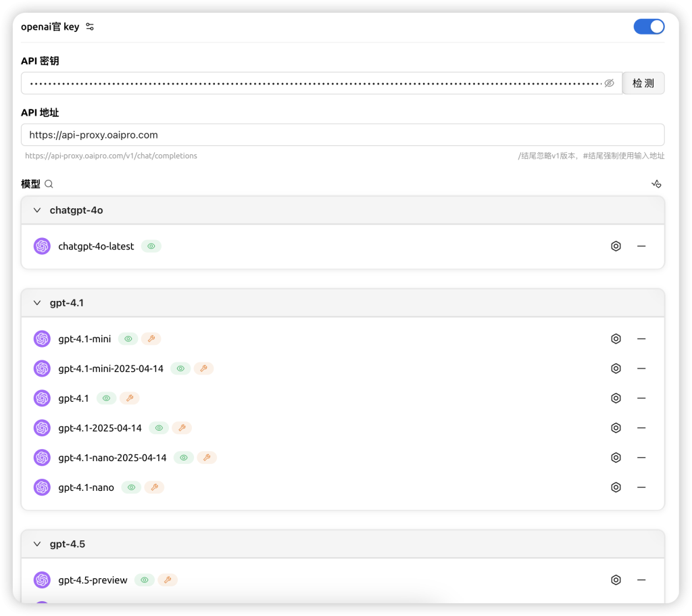Click the tool tag on gpt-4.5-preview
Image resolution: width=692 pixels, height=616 pixels.
tap(168, 579)
